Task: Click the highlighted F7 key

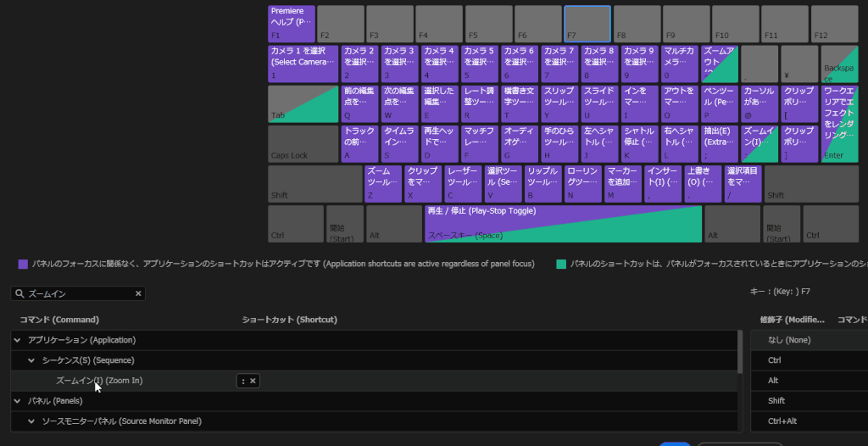Action: click(587, 24)
